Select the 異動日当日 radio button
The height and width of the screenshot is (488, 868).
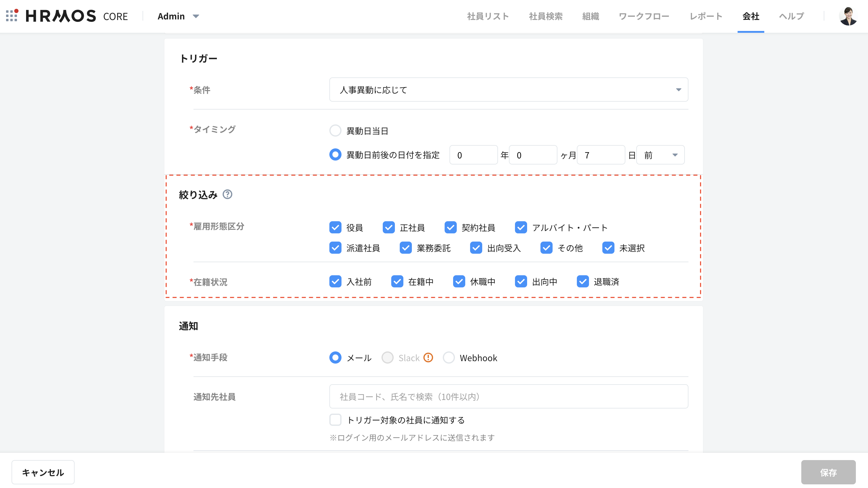coord(335,131)
